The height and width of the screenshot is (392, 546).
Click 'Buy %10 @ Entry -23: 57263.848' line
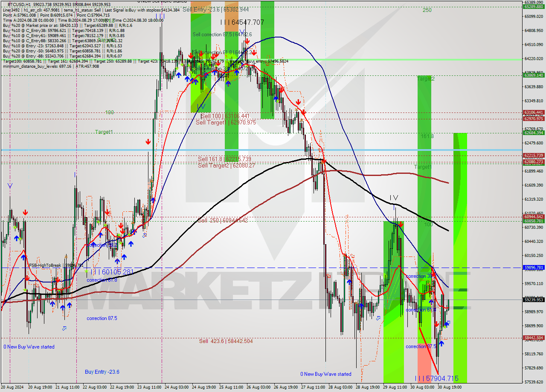click(62, 46)
